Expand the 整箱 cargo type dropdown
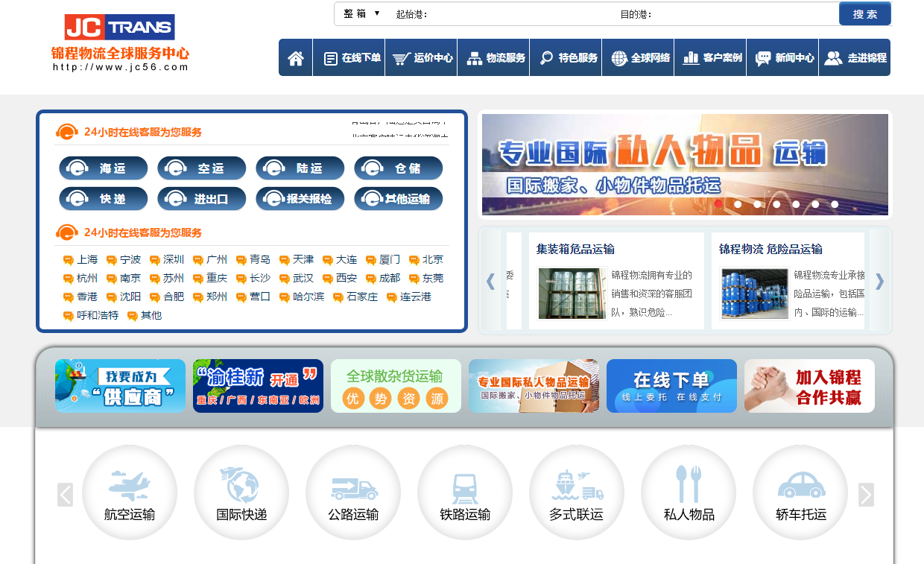This screenshot has width=924, height=564. [x=361, y=13]
